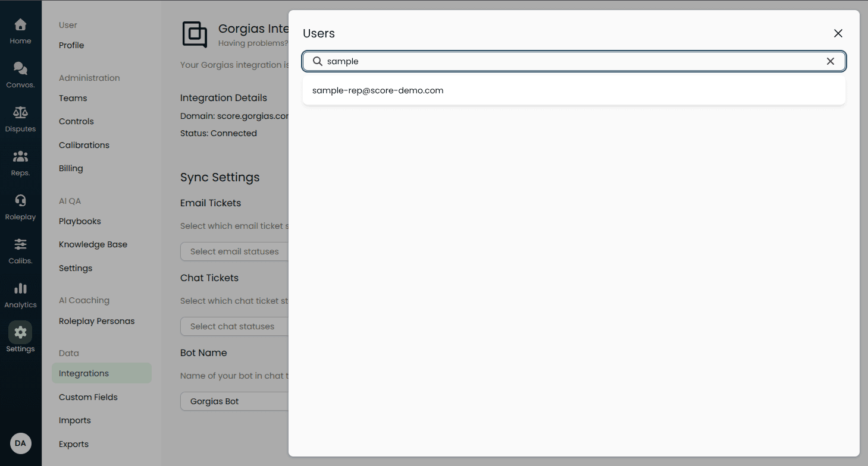Click the Gorgias integration logo icon
The height and width of the screenshot is (466, 868).
[x=195, y=34]
